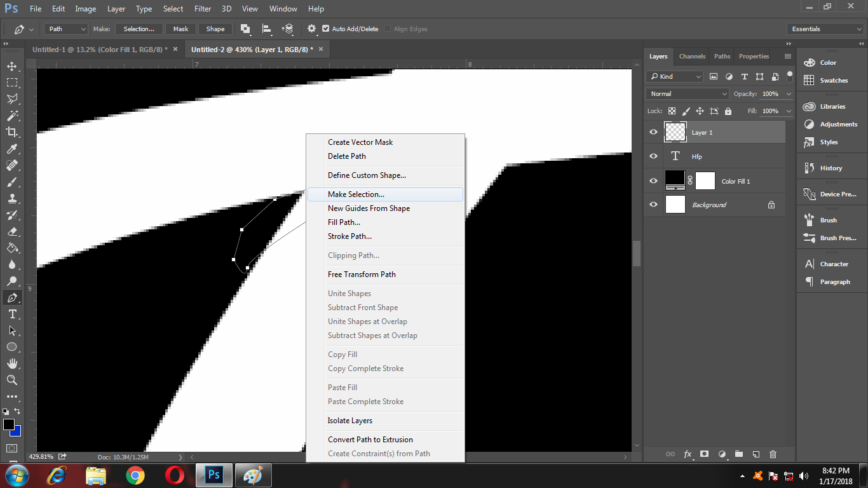Select the Zoom tool
Image resolution: width=868 pixels, height=488 pixels.
(x=12, y=380)
